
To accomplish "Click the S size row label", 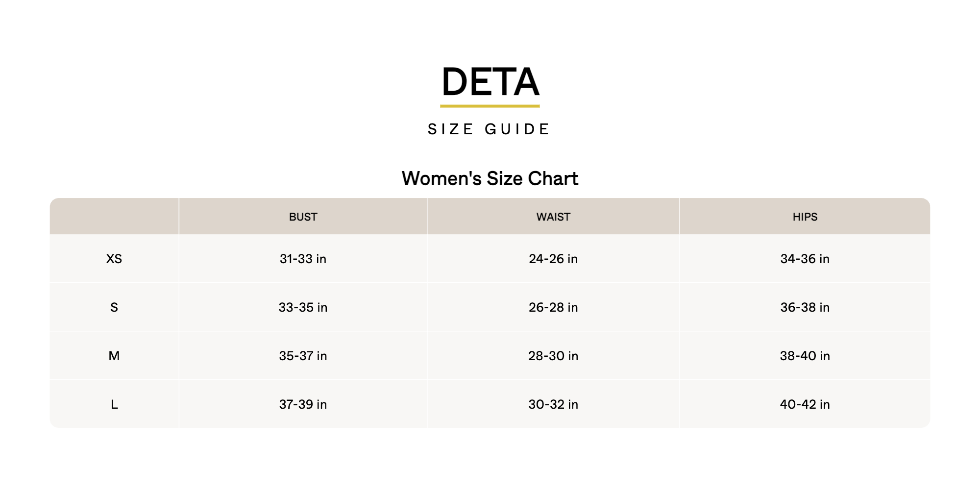I will click(x=114, y=307).
